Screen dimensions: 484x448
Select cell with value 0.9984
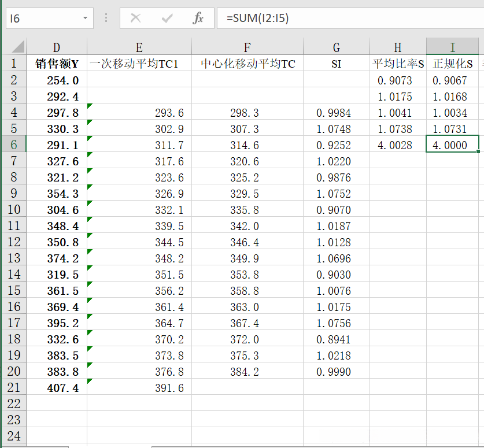point(336,113)
